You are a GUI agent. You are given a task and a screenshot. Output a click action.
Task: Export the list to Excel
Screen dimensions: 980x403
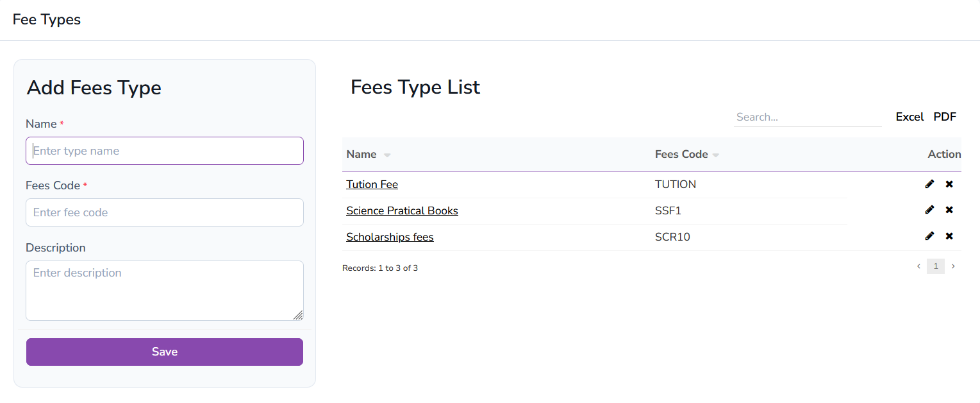coord(909,117)
